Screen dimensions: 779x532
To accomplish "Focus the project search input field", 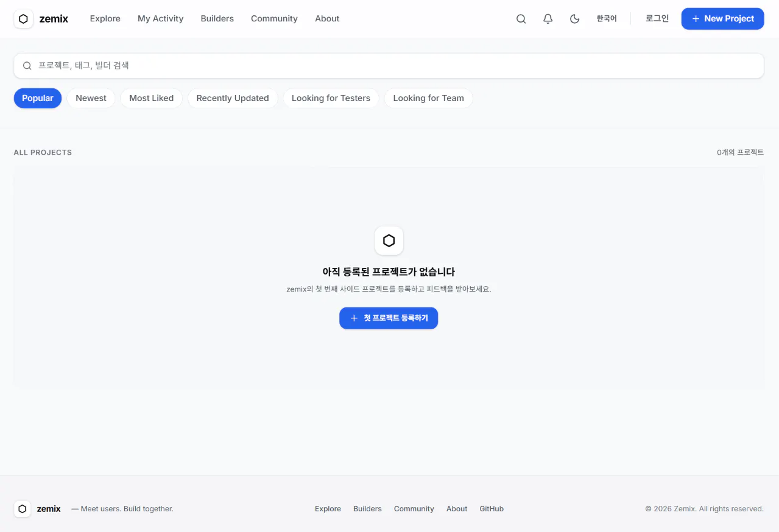I will point(389,66).
